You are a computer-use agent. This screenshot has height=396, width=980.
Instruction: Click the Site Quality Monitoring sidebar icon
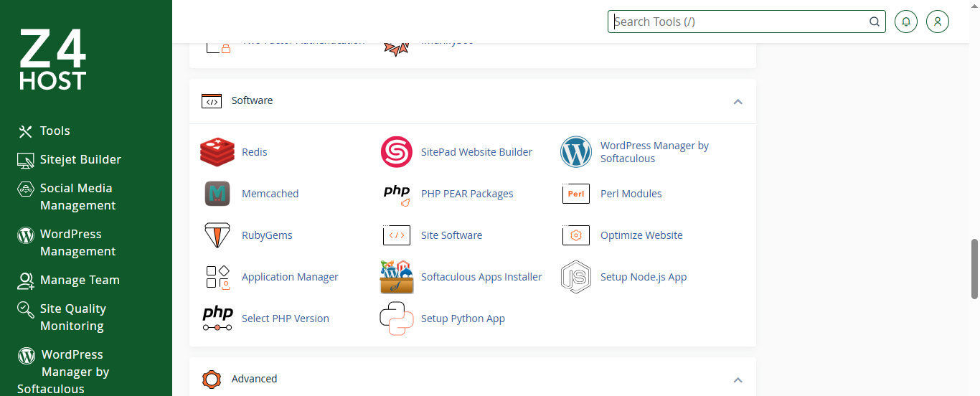pos(26,309)
